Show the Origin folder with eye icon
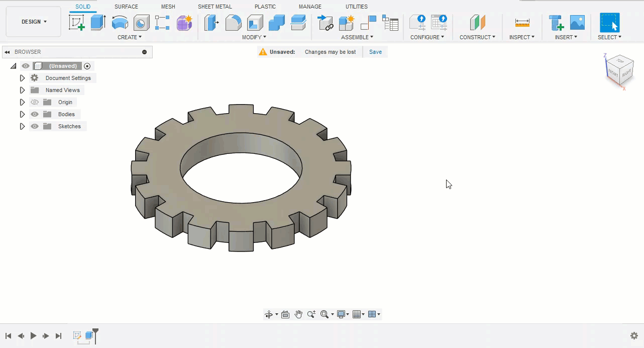Image resolution: width=644 pixels, height=348 pixels. click(35, 102)
